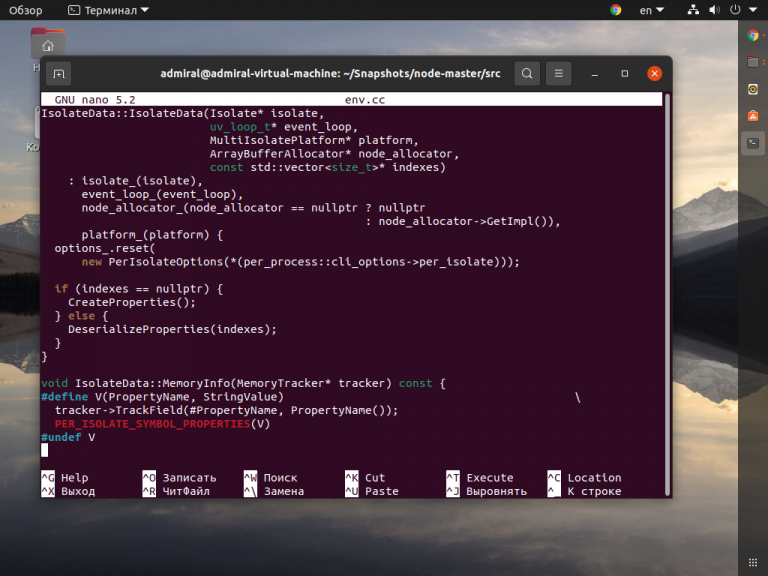
Task: Expand the en keyboard layout dropdown
Action: (x=651, y=10)
